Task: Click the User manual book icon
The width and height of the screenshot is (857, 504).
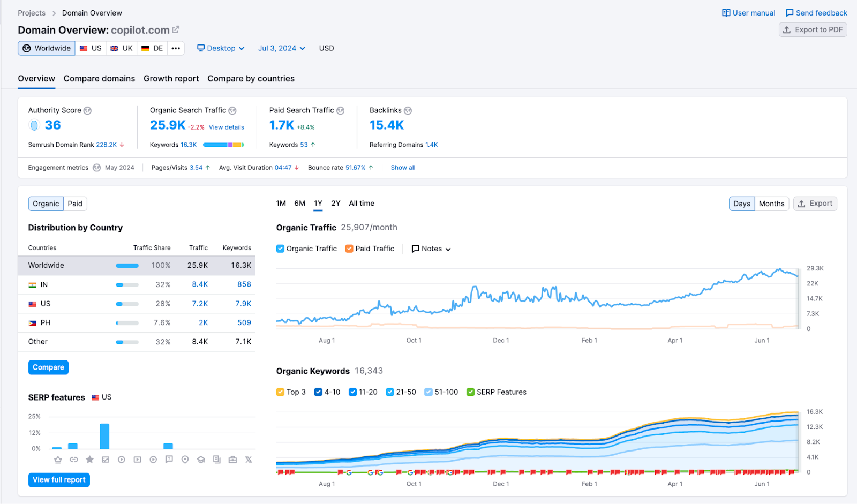Action: (726, 13)
